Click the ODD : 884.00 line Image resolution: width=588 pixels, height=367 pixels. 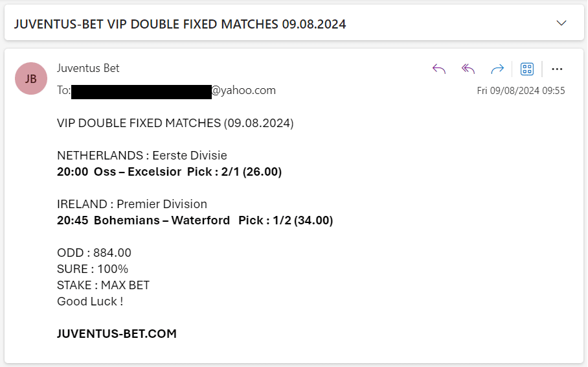[94, 253]
